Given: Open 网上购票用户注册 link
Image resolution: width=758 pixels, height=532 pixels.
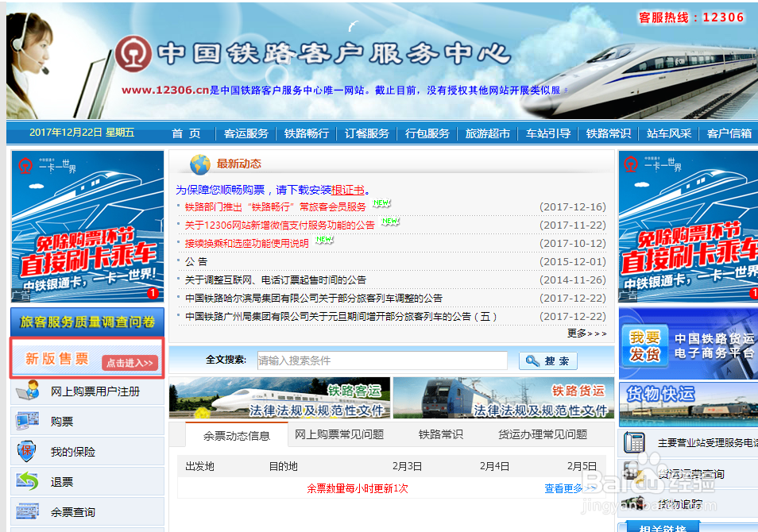Looking at the screenshot, I should [95, 391].
